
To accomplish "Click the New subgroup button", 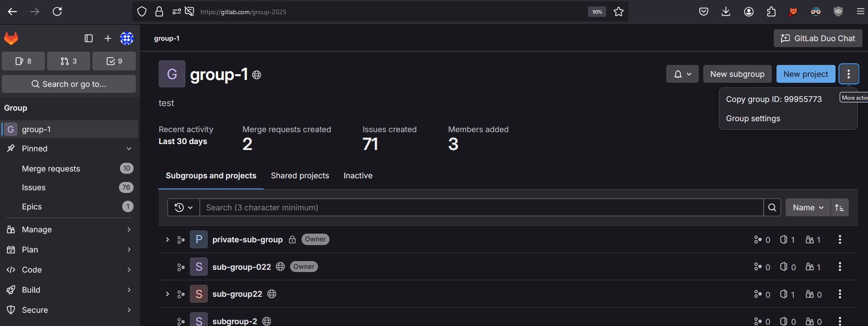I will (737, 74).
